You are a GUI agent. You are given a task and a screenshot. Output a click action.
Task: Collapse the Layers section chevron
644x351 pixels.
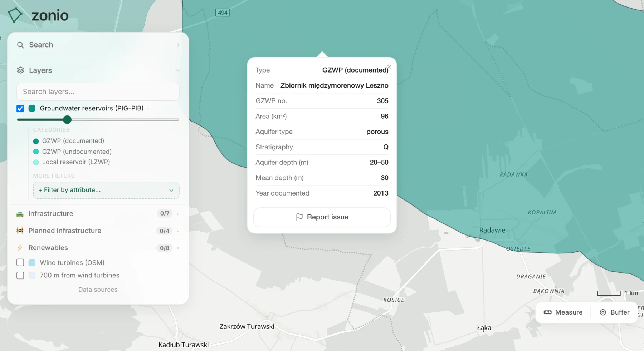[178, 71]
